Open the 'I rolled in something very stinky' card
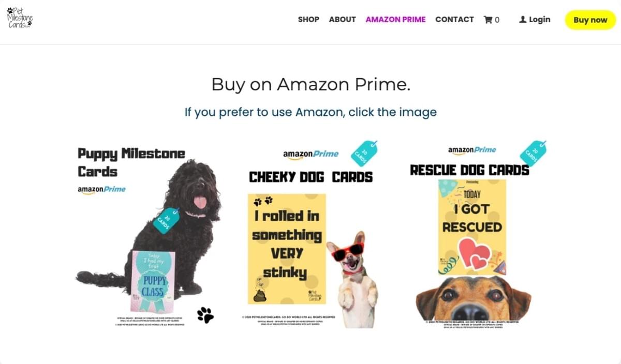Image resolution: width=621 pixels, height=364 pixels. tap(287, 249)
